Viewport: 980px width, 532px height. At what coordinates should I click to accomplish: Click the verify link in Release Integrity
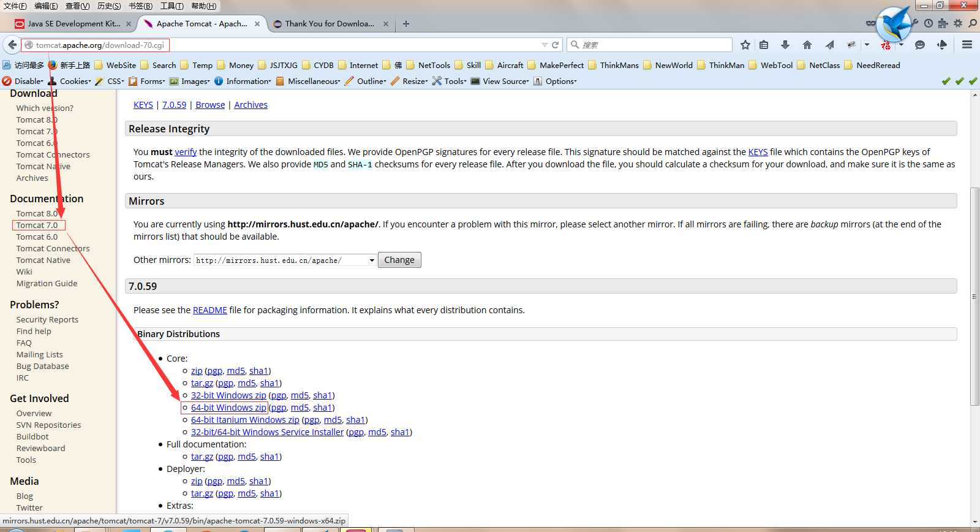186,152
